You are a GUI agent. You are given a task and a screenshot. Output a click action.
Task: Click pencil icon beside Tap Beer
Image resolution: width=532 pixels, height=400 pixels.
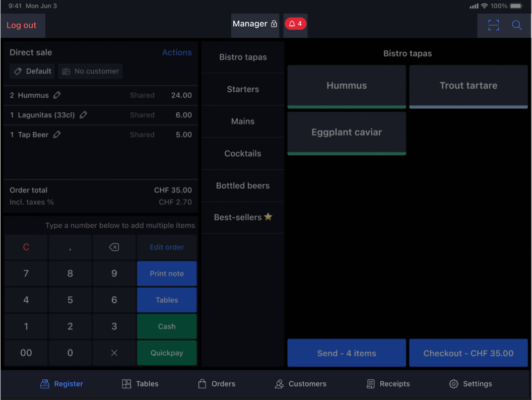(57, 135)
